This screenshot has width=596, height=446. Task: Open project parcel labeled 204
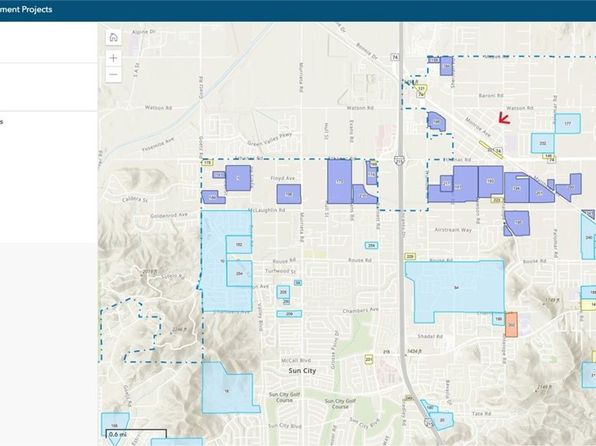click(x=239, y=273)
